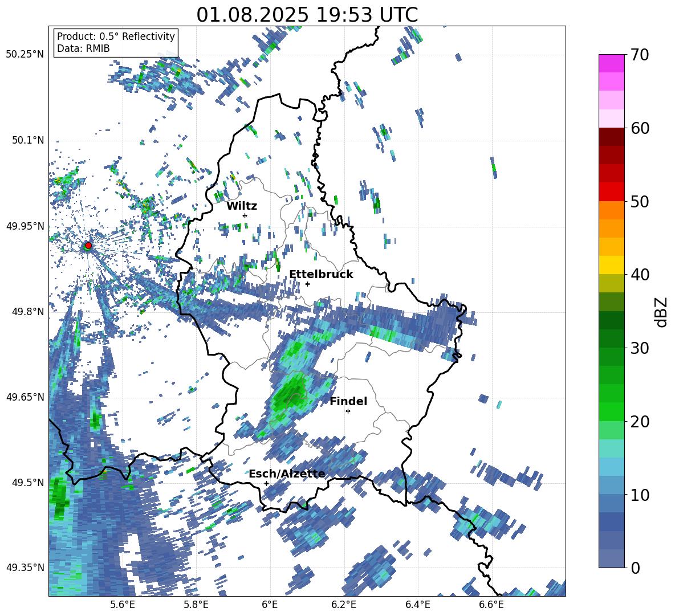
Task: Click the 60 tick on colorbar
Action: point(639,128)
